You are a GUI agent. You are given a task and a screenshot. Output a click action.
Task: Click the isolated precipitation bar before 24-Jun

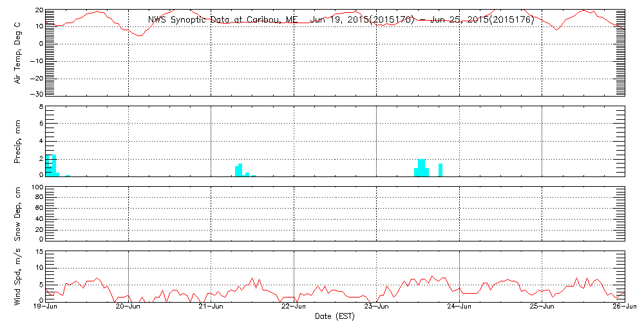point(440,169)
